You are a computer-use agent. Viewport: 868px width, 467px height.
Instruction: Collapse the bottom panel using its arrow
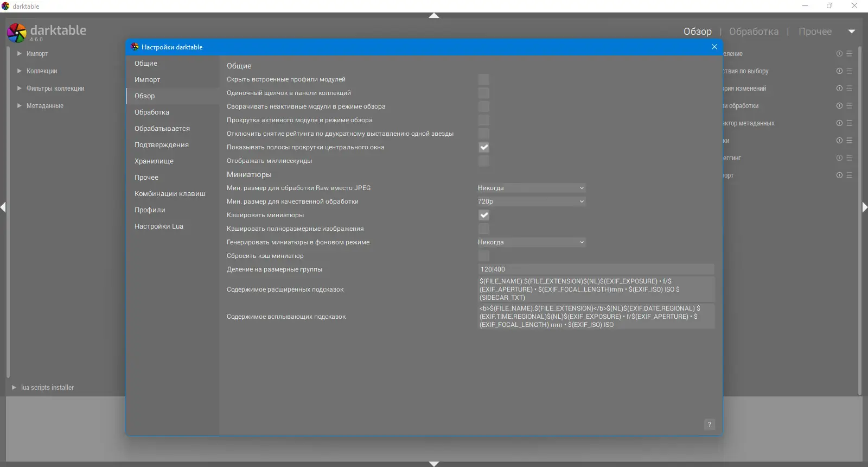[434, 464]
